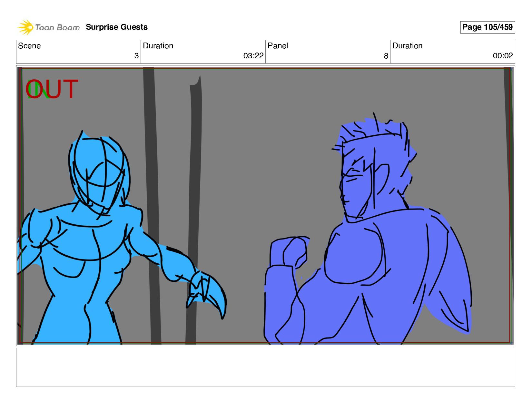Click the 'Page 105/459' page indicator
The height and width of the screenshot is (411, 532).
488,27
